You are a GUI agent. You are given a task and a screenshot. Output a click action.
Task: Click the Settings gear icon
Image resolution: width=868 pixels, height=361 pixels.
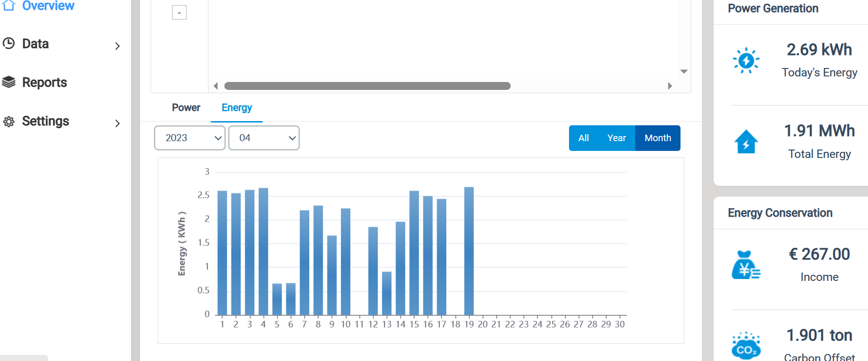point(8,122)
